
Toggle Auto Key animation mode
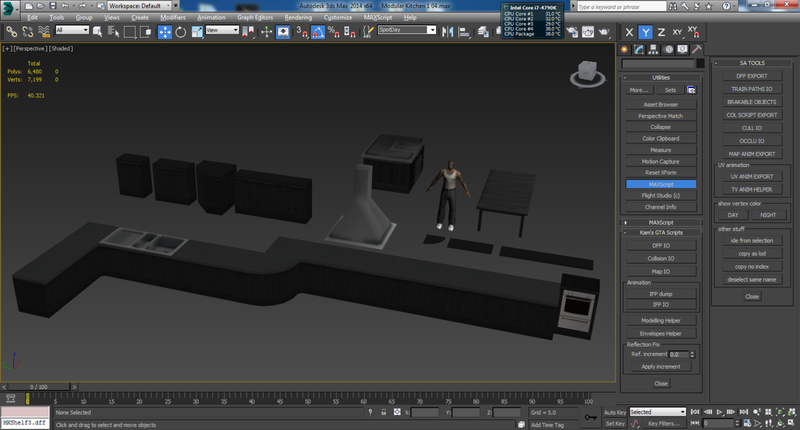tap(615, 411)
